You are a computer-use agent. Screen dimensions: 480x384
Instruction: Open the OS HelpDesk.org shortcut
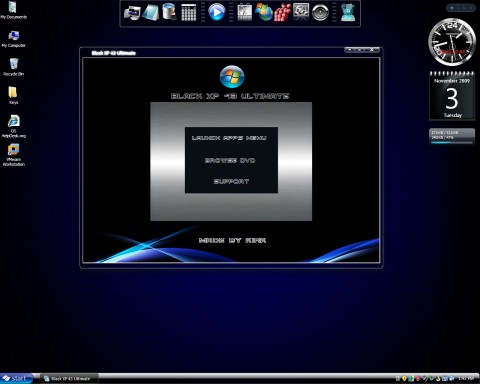13,126
